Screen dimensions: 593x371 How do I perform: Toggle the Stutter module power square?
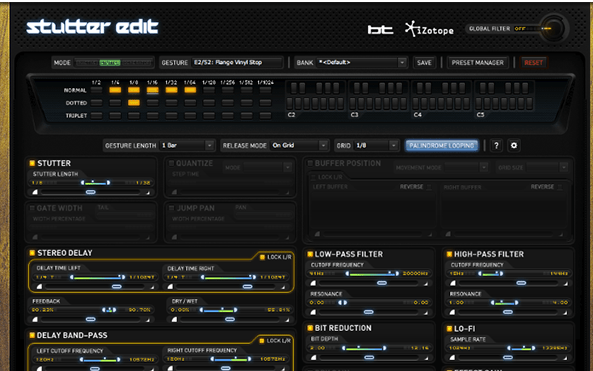pos(32,163)
